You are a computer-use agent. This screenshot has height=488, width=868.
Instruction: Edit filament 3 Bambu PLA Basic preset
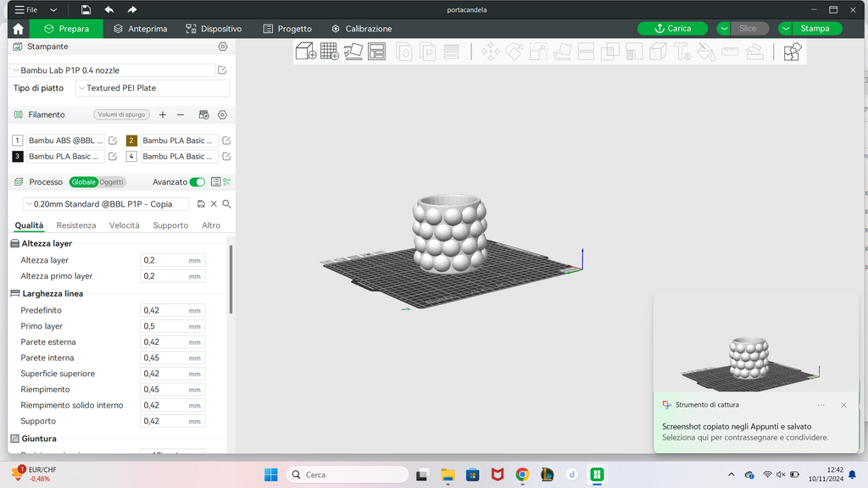[113, 157]
